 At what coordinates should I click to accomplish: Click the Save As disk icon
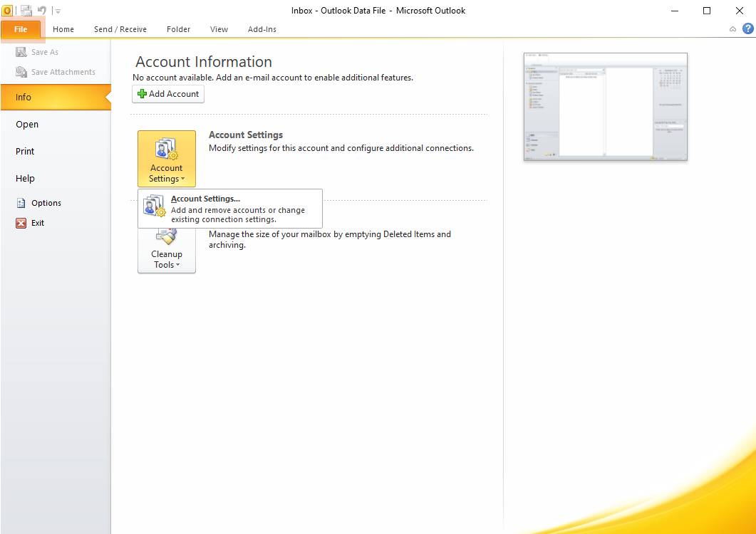click(x=21, y=51)
